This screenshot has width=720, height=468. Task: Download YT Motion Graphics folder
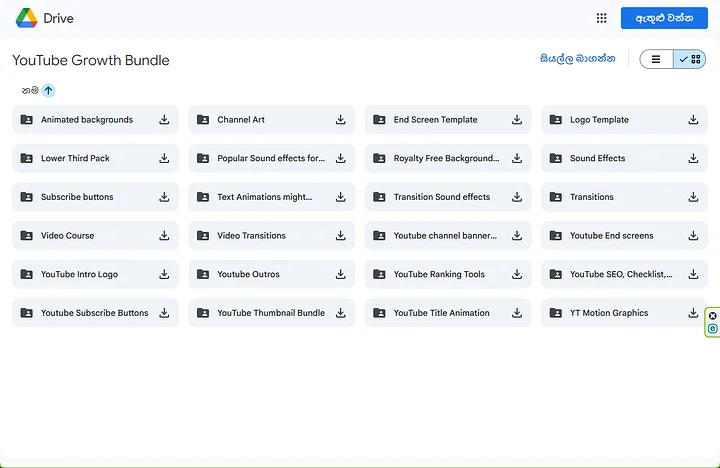tap(693, 313)
